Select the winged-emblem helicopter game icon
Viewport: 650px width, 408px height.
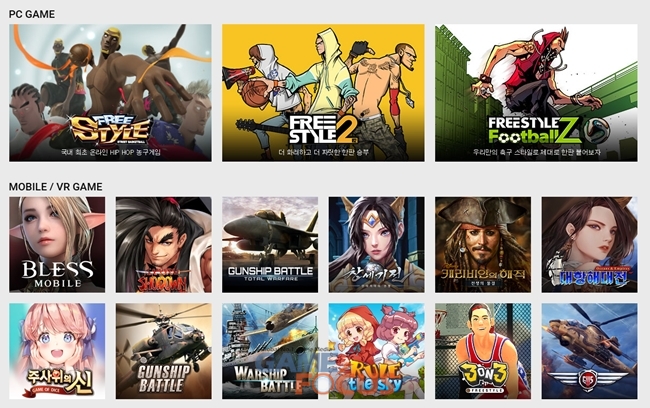click(589, 351)
